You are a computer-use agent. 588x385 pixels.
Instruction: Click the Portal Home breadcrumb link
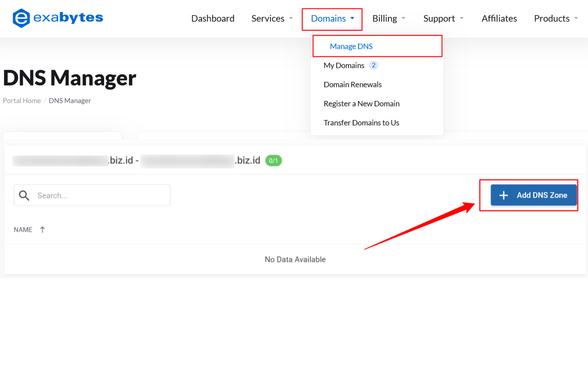[x=22, y=101]
